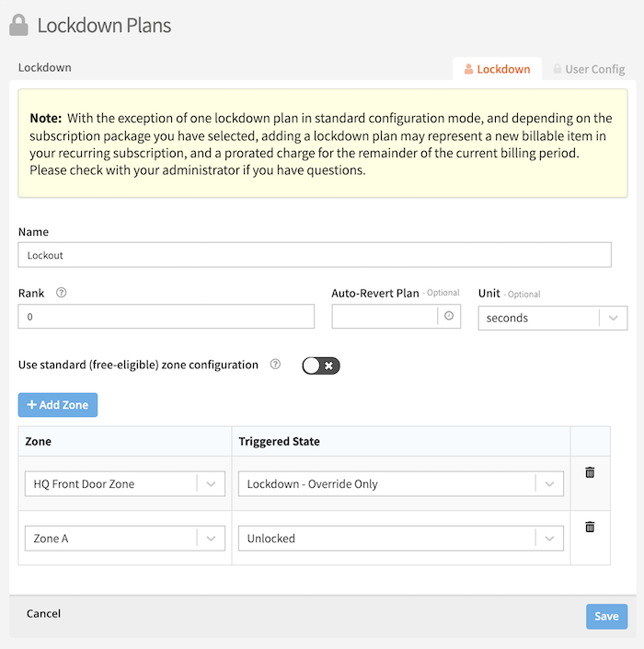644x649 pixels.
Task: Delete the Zone A row
Action: pyautogui.click(x=590, y=527)
